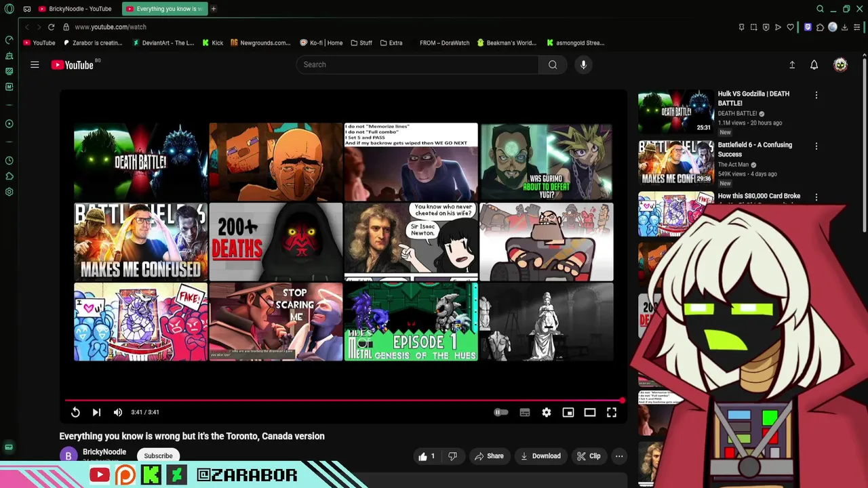Open BrickyNoodle channel name link

point(104,452)
